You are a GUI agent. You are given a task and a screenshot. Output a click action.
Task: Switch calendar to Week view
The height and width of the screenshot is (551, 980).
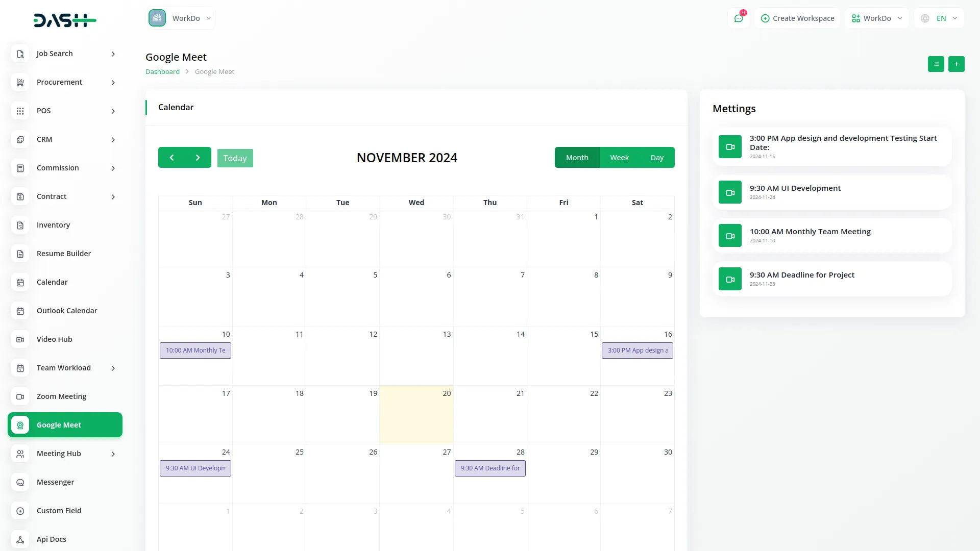point(619,158)
